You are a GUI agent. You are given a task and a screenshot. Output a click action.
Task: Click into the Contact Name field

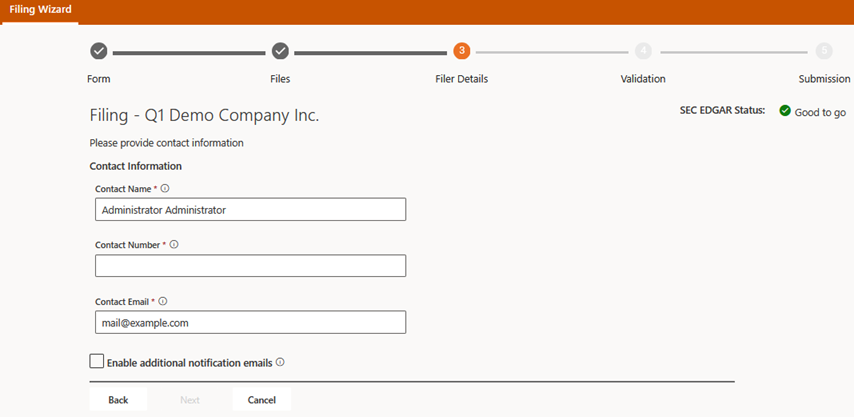coord(251,210)
